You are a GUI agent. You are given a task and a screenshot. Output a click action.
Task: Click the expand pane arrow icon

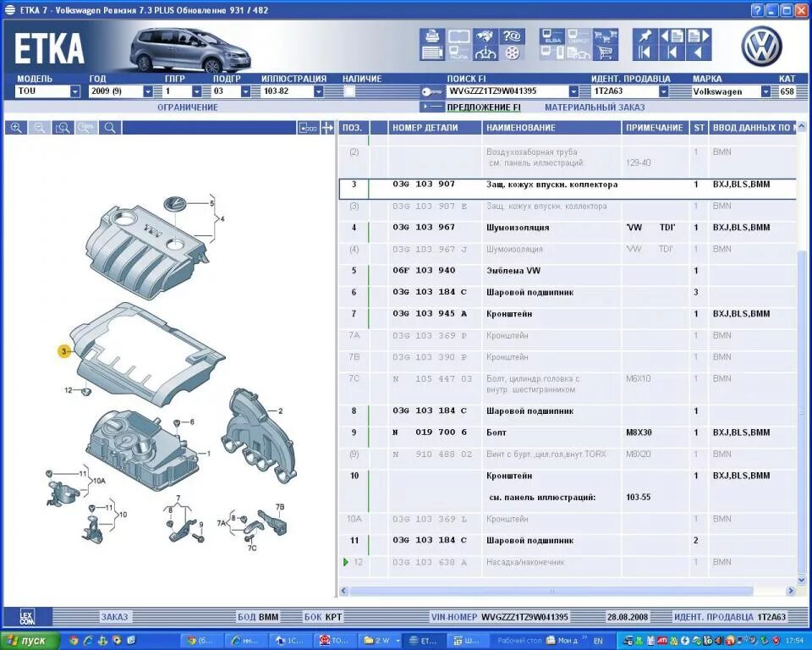pyautogui.click(x=327, y=128)
